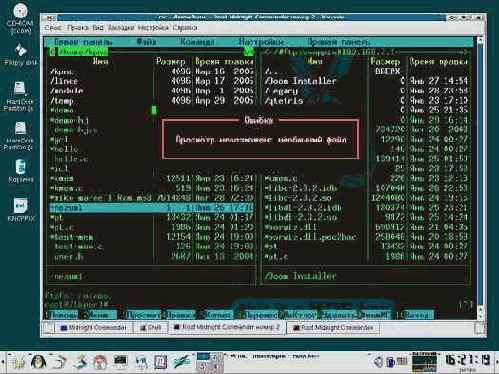This screenshot has height=374, width=499.
Task: Click the НвКтлог function key button
Action: point(300,315)
